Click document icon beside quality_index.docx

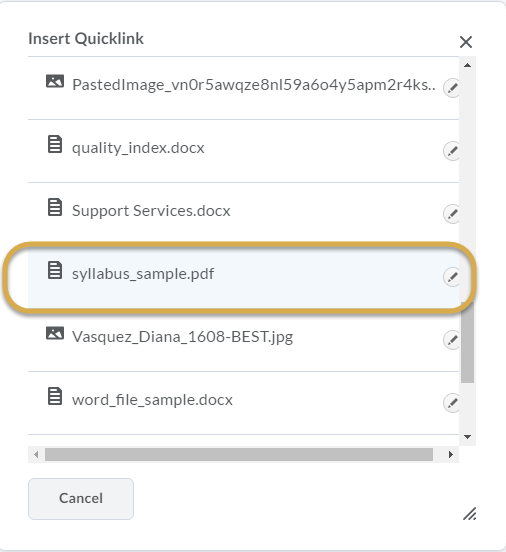55,144
